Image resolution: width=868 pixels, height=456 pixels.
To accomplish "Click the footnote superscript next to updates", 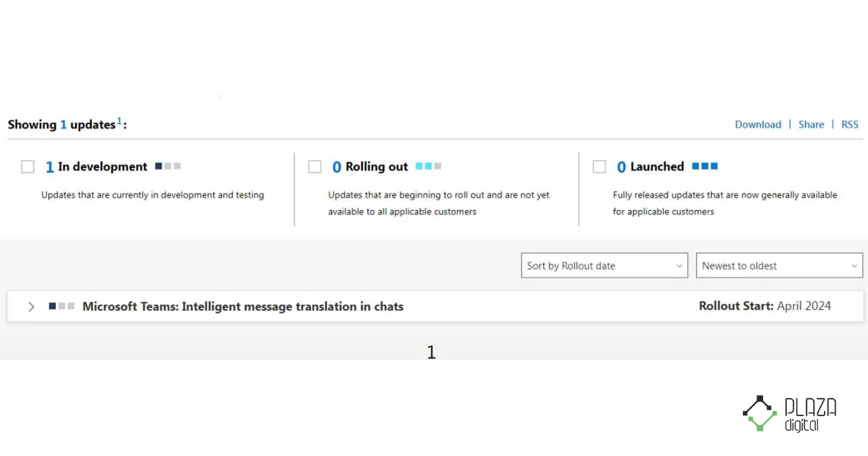I will point(119,121).
